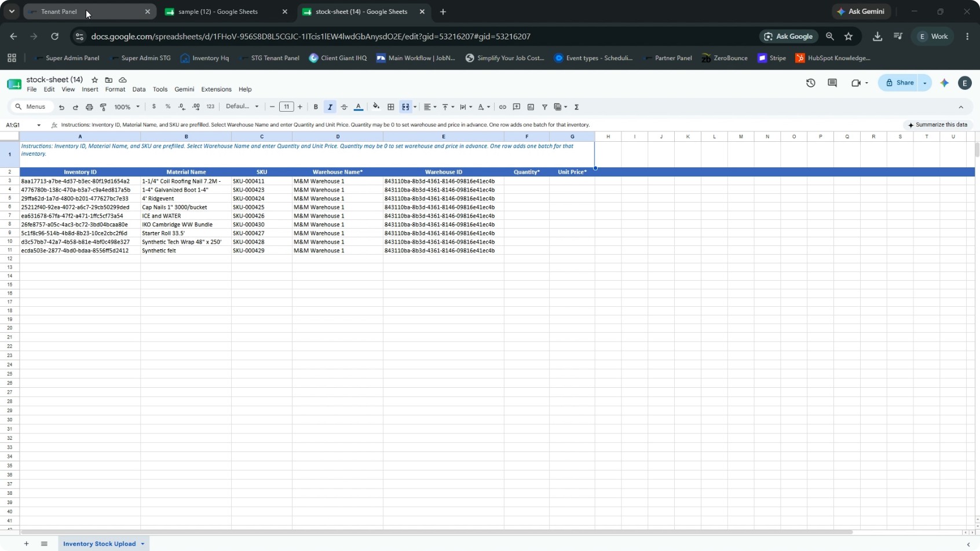Decrease font size minus button

tap(272, 107)
